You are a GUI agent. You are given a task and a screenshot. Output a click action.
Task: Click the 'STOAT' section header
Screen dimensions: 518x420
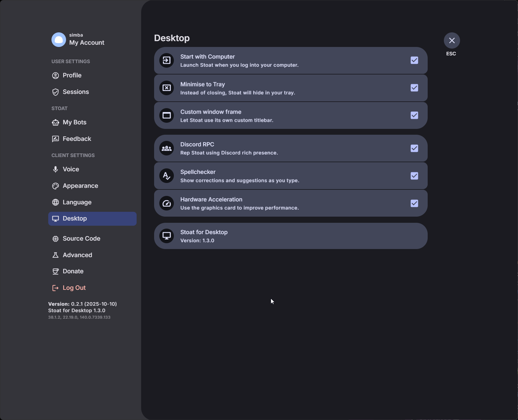pos(60,108)
